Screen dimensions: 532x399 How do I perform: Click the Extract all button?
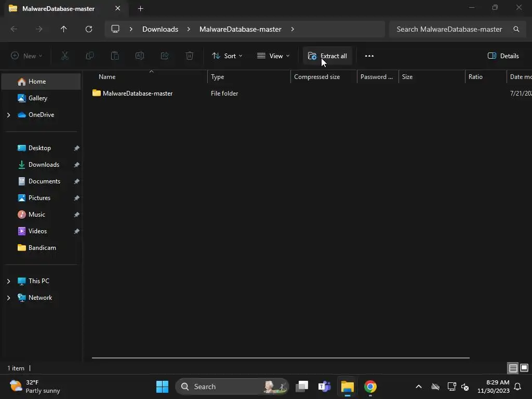[327, 56]
